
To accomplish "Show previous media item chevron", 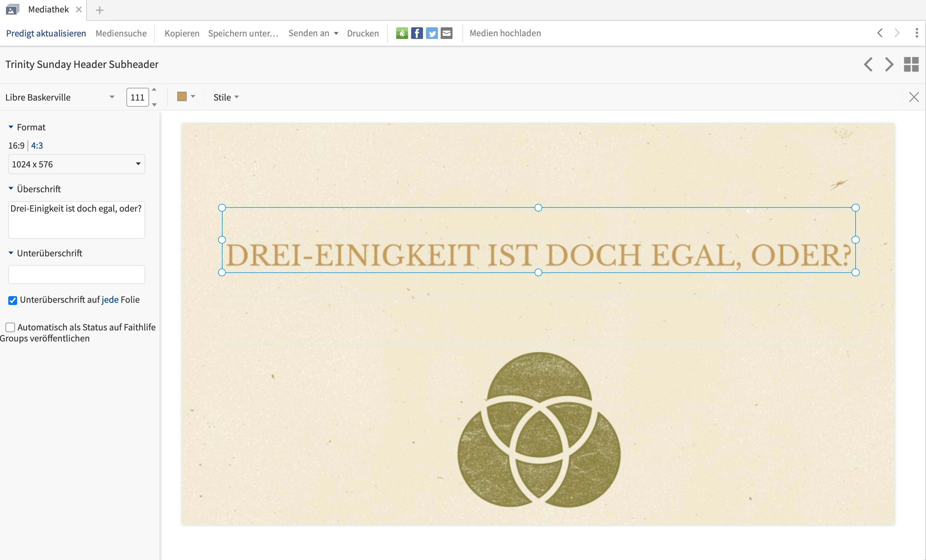I will (868, 64).
